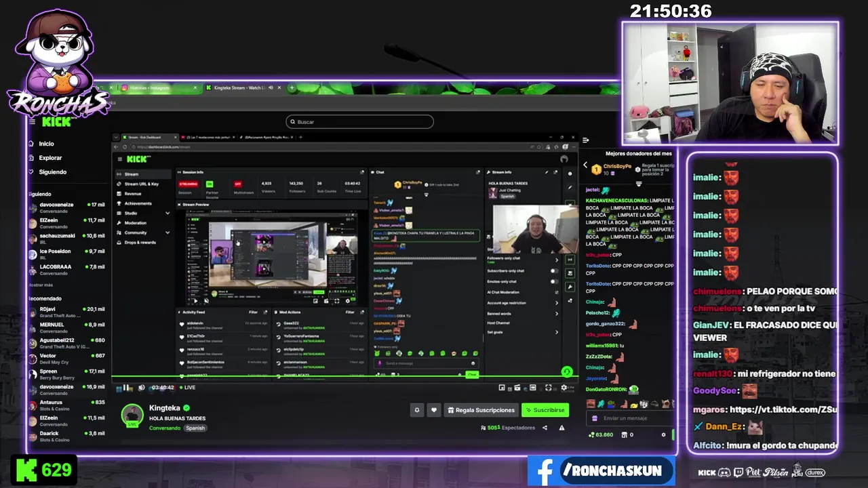
Task: Expand followed list with Mostrar más
Action: (41, 285)
